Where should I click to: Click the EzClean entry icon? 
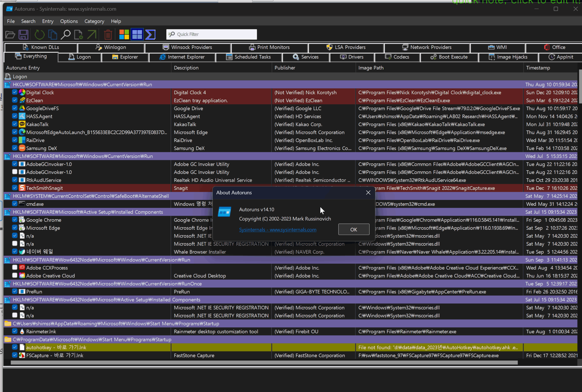22,100
